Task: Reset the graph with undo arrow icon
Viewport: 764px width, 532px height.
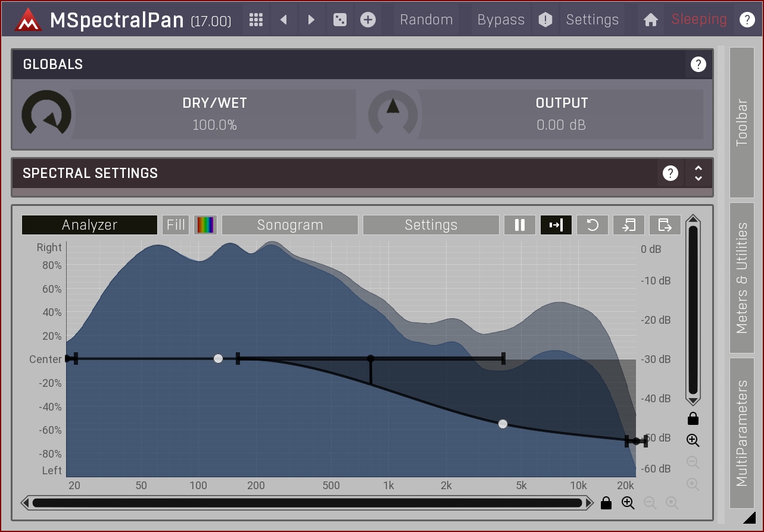Action: 593,225
